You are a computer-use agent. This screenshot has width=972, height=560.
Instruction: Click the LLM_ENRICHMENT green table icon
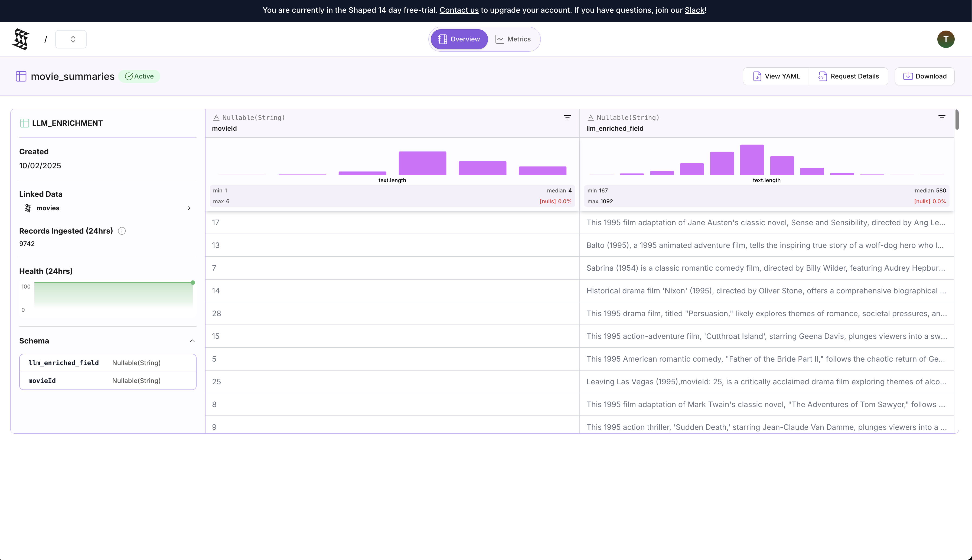pos(25,123)
